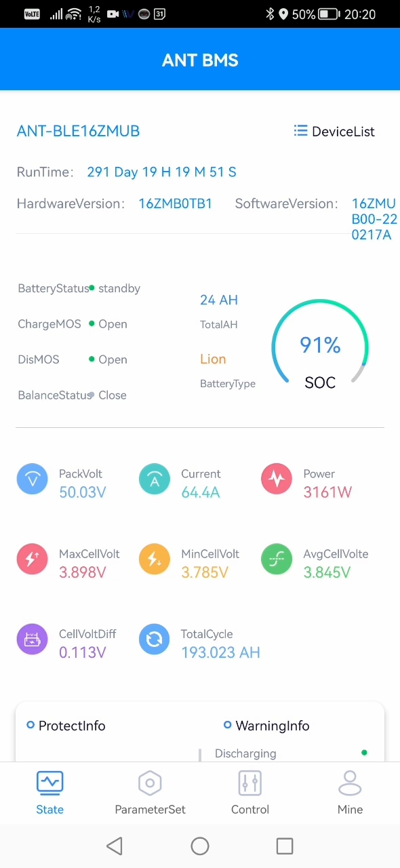This screenshot has height=868, width=400.
Task: Tap the CellVoltDiff purple battery icon
Action: 32,639
